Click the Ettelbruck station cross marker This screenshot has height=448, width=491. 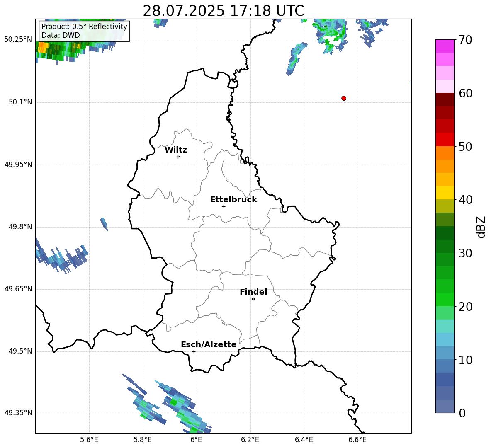click(x=224, y=206)
